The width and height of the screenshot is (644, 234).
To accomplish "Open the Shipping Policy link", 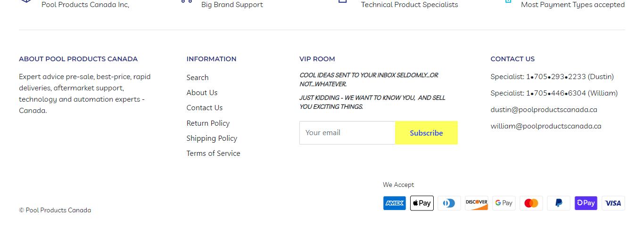I will [212, 138].
